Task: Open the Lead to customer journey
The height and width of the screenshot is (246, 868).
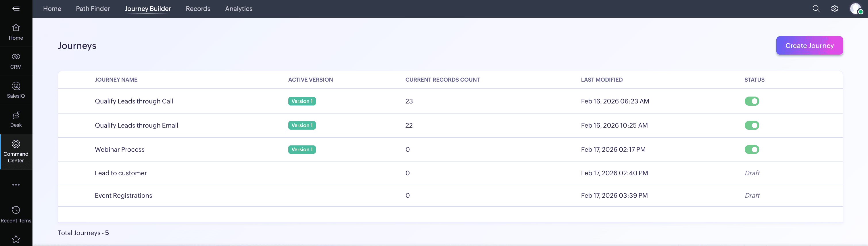Action: pos(121,173)
